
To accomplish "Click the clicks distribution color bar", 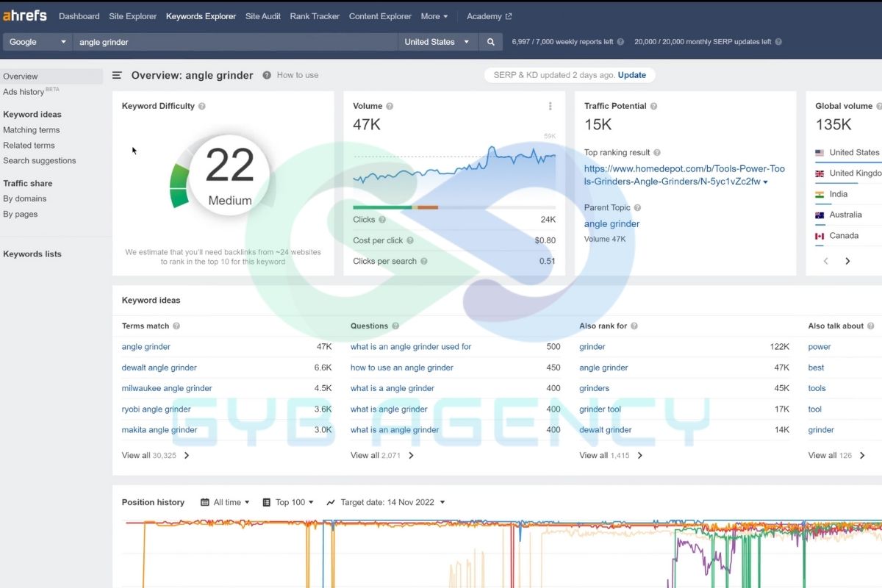I will (x=454, y=207).
